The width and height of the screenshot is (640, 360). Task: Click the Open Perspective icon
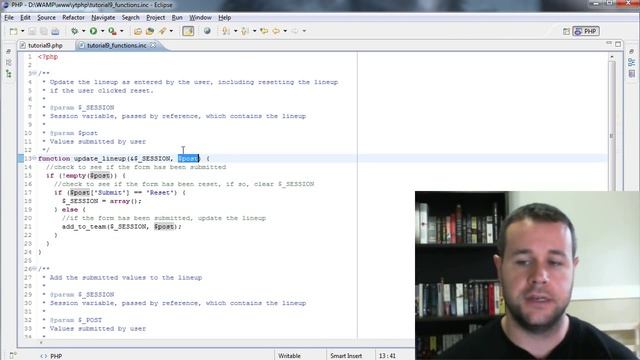(x=566, y=31)
